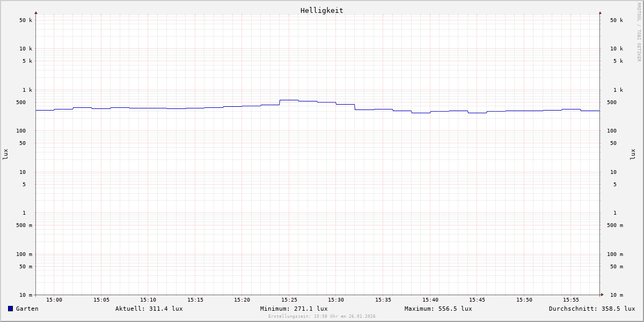Screen dimensions: 644x322
Task: Click the left vertical lux axis title
Action: [5, 154]
